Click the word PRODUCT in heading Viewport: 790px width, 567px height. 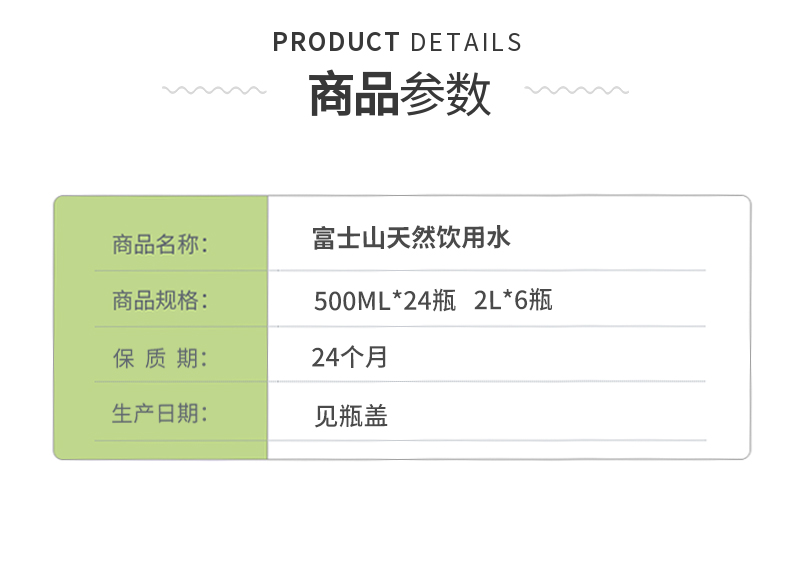coord(336,42)
